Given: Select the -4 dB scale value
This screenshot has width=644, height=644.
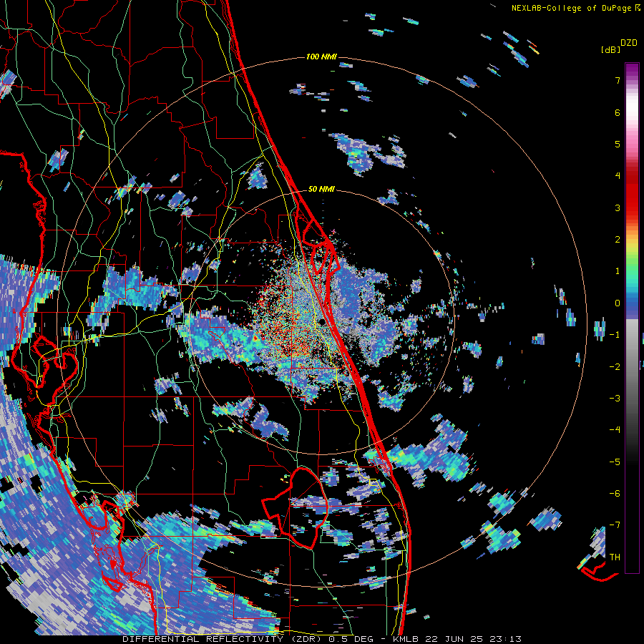Looking at the screenshot, I should point(615,430).
